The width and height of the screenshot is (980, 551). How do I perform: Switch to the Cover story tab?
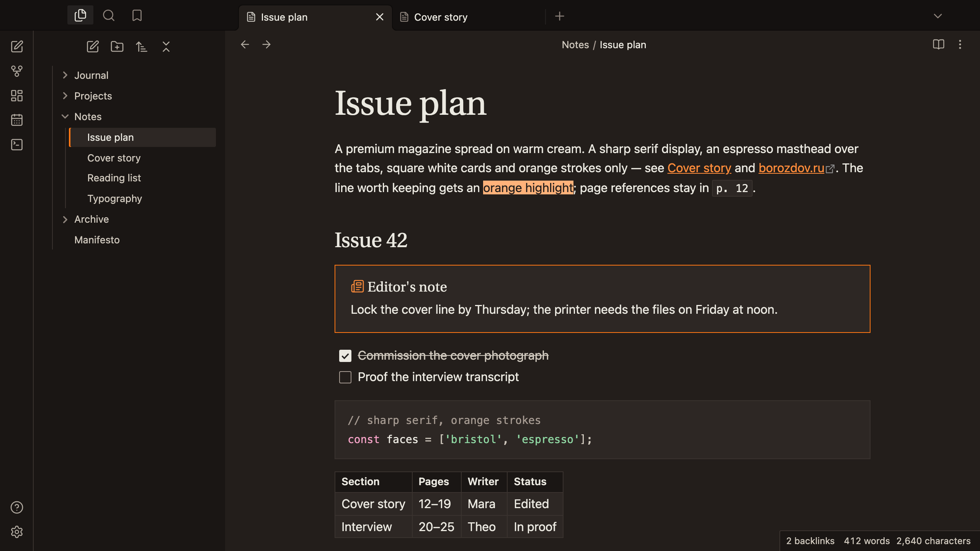tap(469, 17)
